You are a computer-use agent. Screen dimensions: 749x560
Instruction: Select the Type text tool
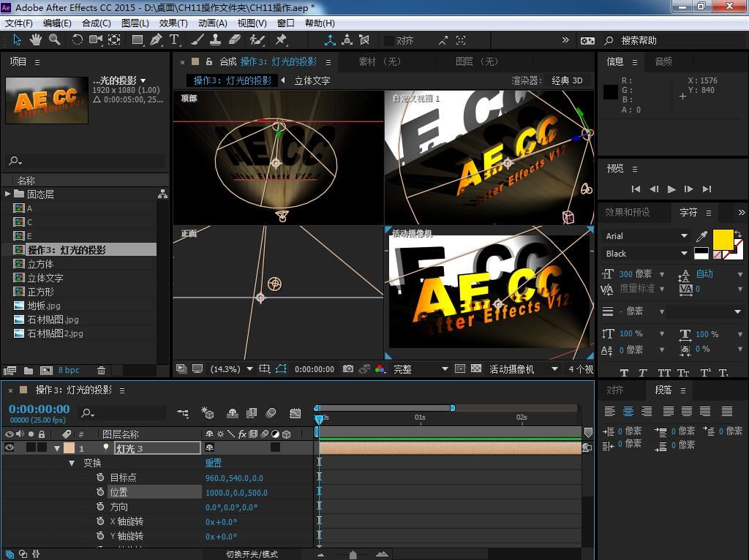click(x=174, y=40)
